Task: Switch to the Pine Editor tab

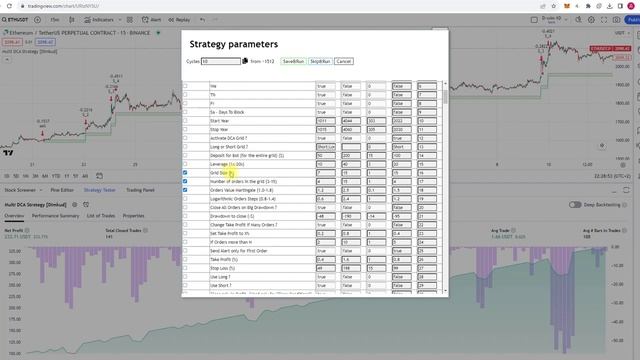Action: [x=62, y=190]
